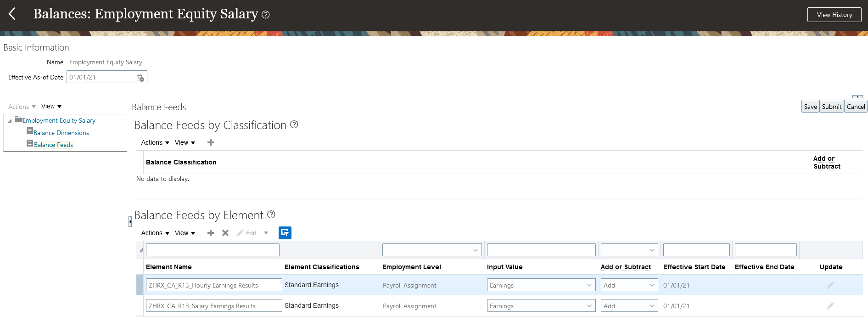
Task: Select the Hourly Earnings row via row header
Action: coord(140,285)
